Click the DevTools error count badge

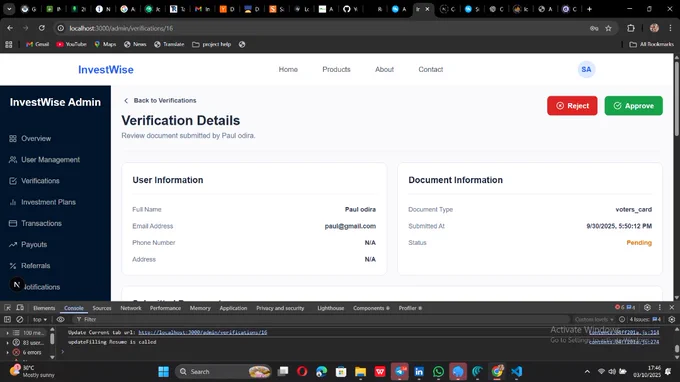(619, 307)
